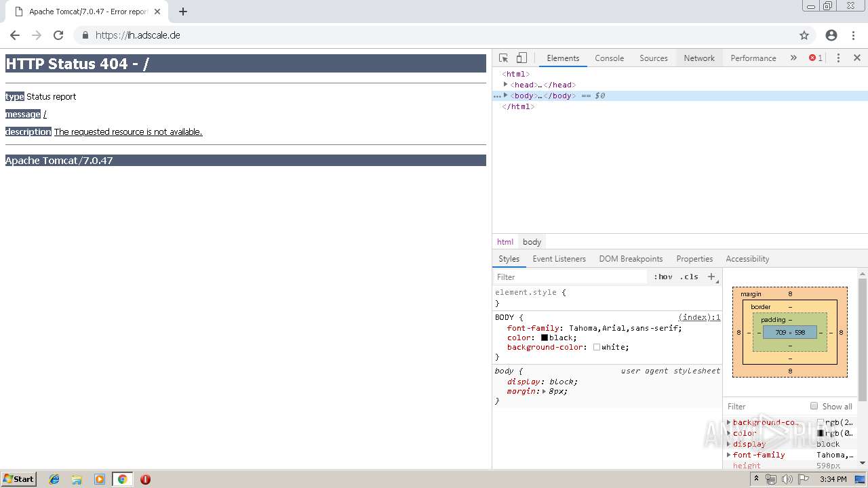Expand the computed display property
Viewport: 868px width, 488px height.
tap(729, 444)
